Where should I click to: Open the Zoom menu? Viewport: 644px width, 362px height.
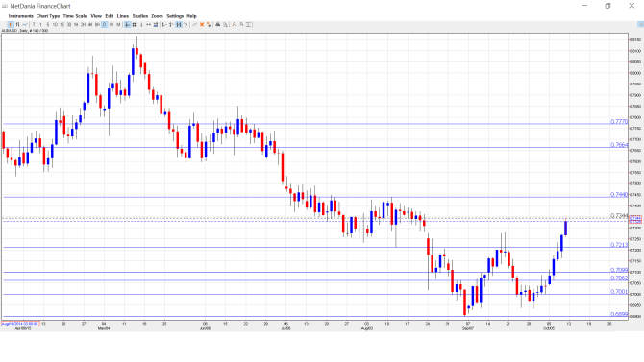point(157,16)
